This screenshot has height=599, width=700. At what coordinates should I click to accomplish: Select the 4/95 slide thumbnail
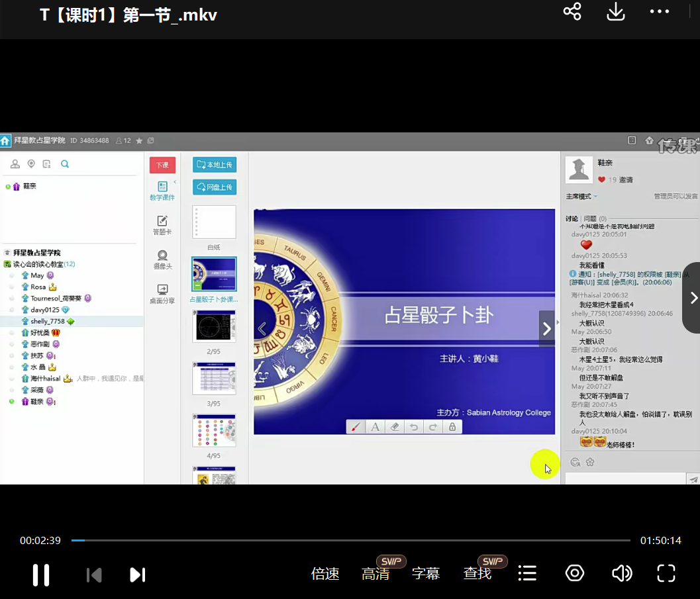click(214, 430)
